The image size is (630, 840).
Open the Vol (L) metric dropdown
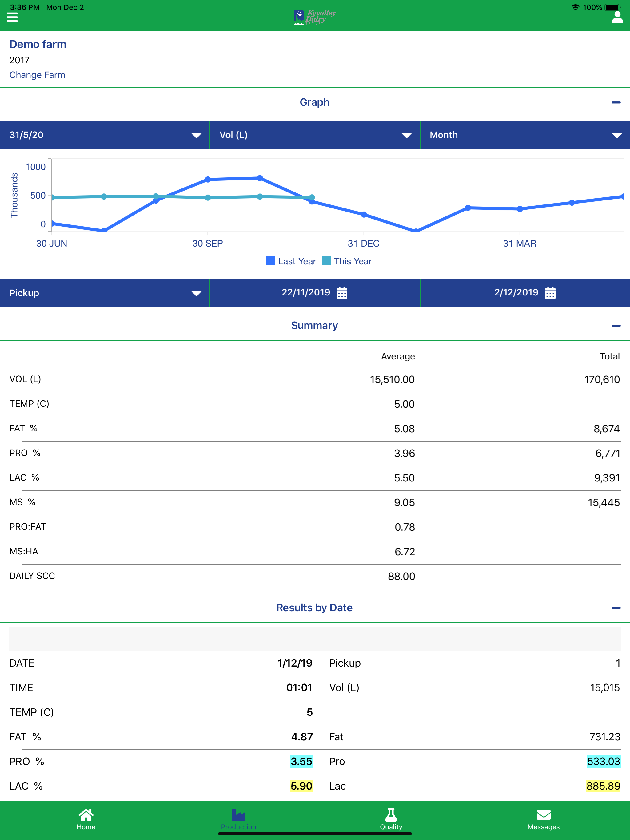[315, 135]
